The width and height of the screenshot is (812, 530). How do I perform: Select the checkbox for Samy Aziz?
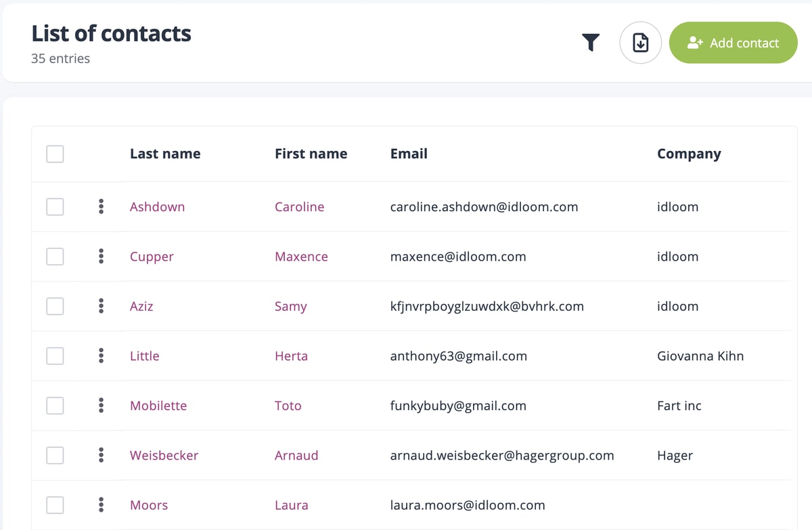point(55,306)
